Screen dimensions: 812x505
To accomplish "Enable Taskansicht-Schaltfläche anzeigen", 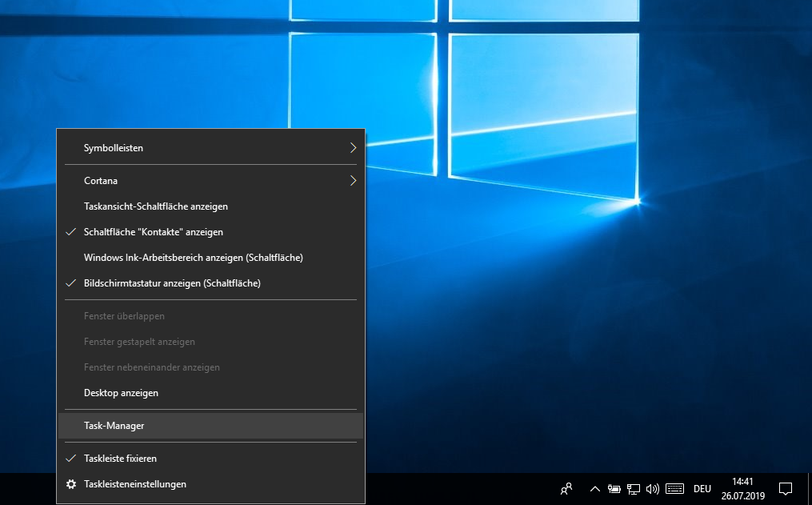I will pos(210,206).
